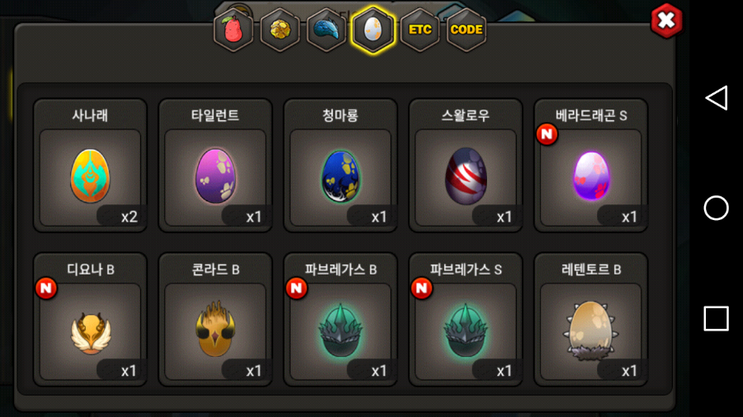Open the ETC tab
This screenshot has width=743, height=417.
click(420, 30)
